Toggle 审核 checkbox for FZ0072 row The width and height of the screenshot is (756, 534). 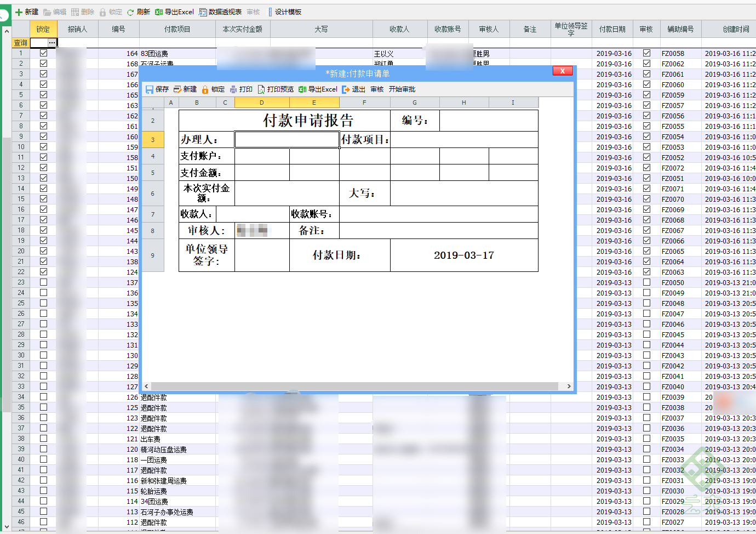tap(646, 168)
